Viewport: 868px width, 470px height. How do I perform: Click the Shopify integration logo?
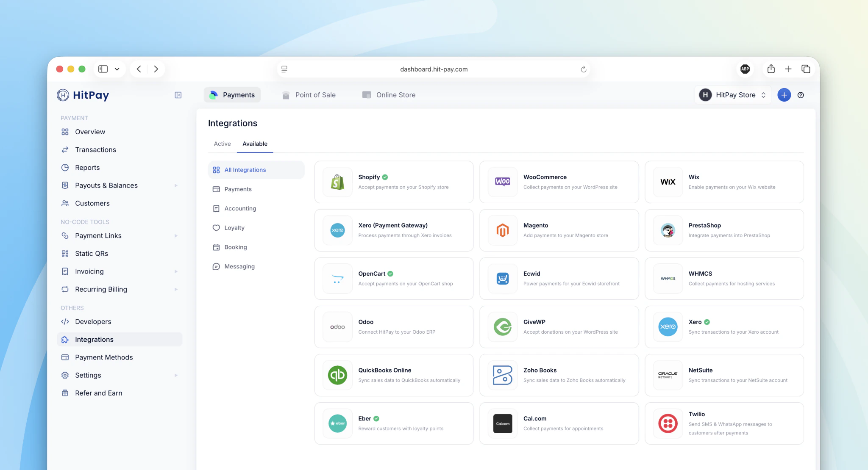point(337,182)
